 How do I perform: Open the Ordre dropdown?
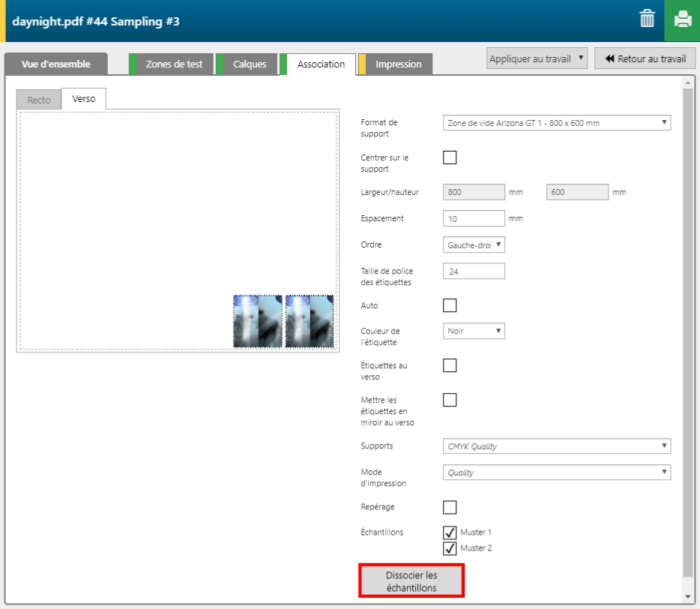[x=474, y=244]
